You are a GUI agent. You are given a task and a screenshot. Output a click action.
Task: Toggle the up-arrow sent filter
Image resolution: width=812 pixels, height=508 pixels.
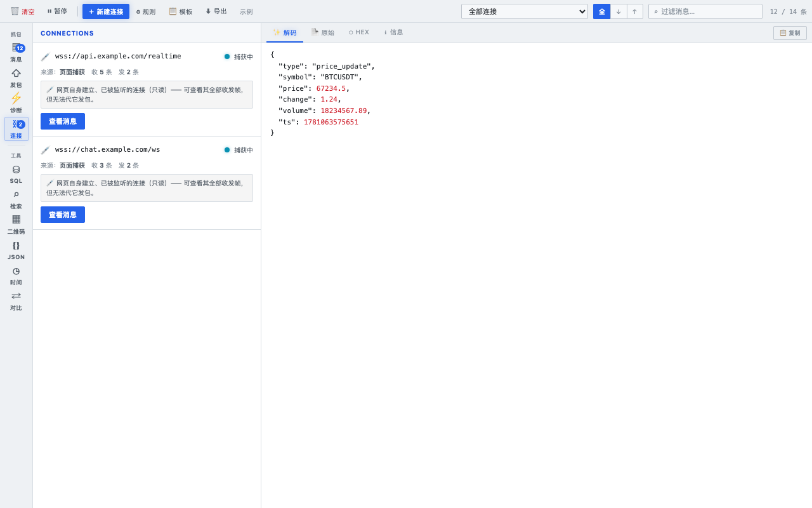click(x=634, y=11)
